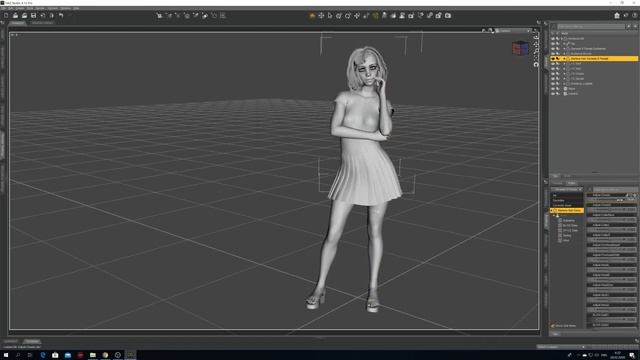Viewport: 640px width, 360px height.
Task: Switch to the active Viewport tab
Action: click(x=18, y=23)
